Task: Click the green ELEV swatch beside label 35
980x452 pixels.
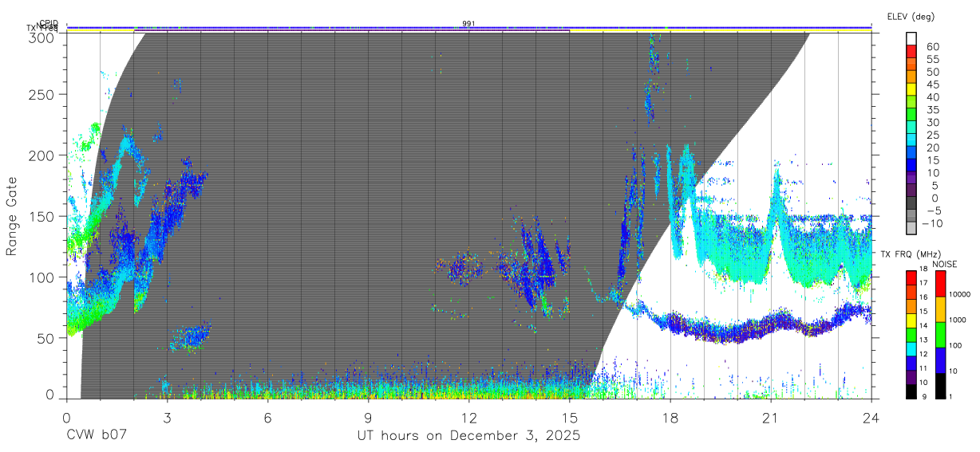Action: click(912, 114)
